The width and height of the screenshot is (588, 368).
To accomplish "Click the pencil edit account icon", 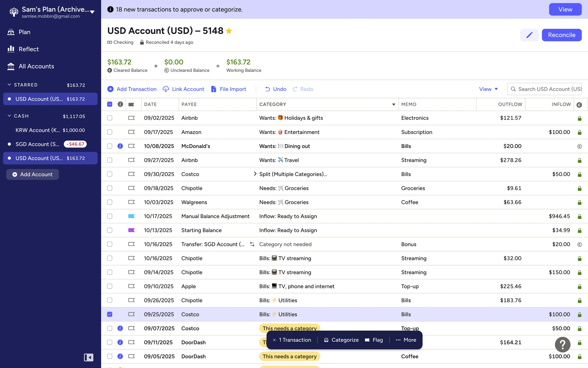I will [x=529, y=35].
